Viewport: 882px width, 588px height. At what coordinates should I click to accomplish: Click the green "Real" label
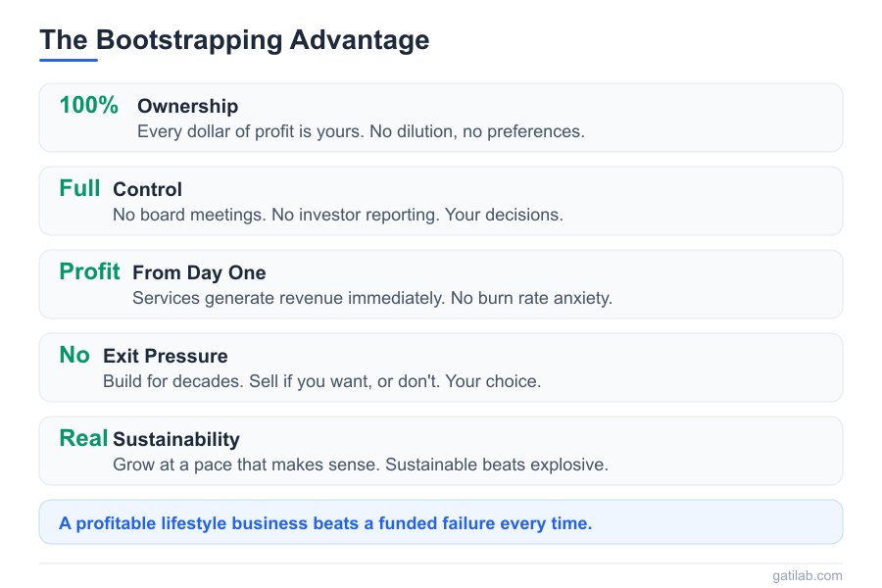83,438
